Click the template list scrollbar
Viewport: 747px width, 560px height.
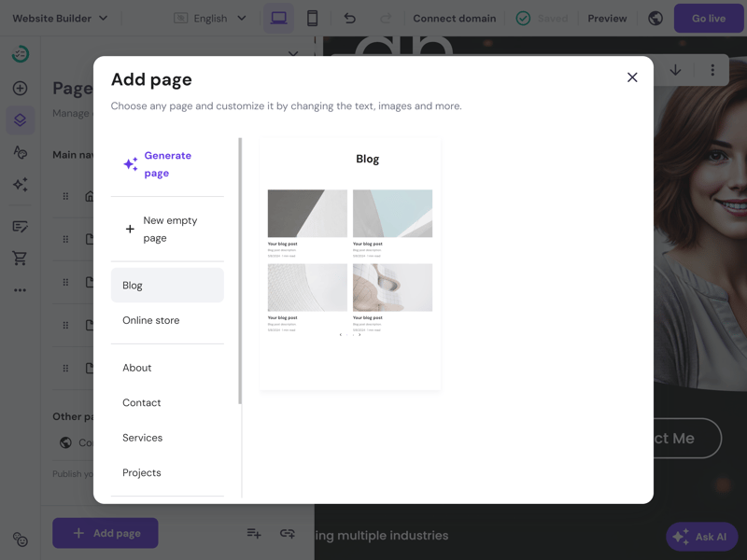coord(240,271)
